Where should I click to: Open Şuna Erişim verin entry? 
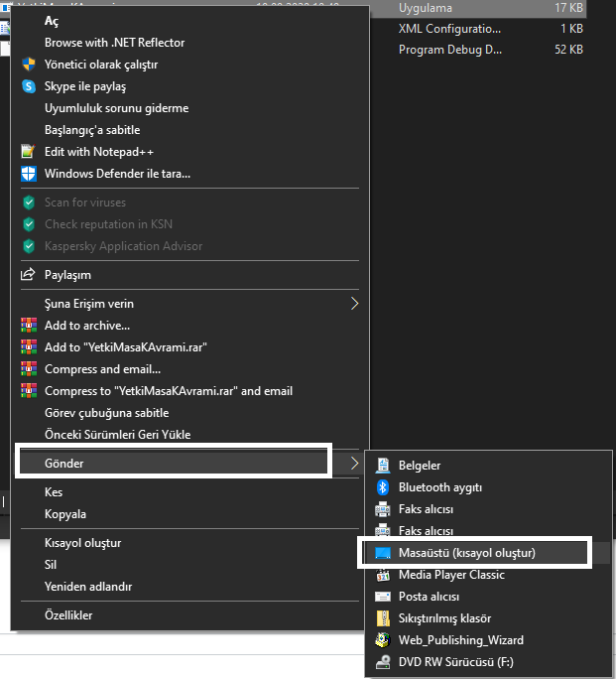(89, 304)
